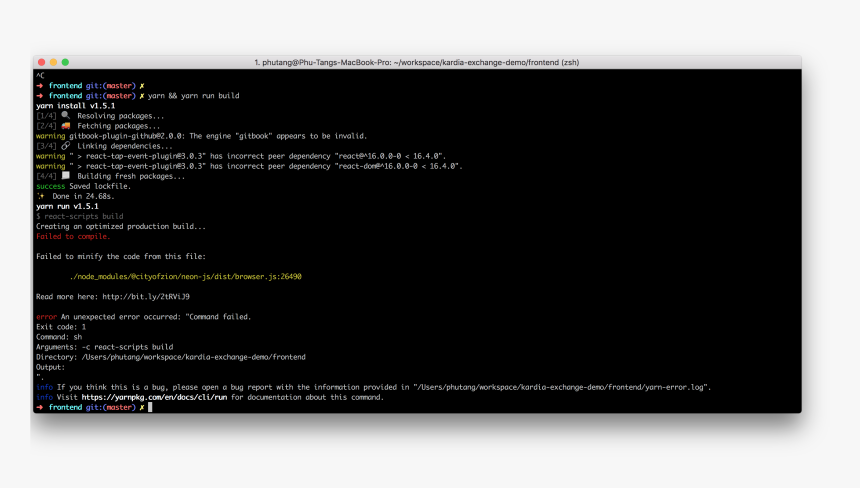The height and width of the screenshot is (488, 860).
Task: Maximize the terminal with green button
Action: (65, 62)
